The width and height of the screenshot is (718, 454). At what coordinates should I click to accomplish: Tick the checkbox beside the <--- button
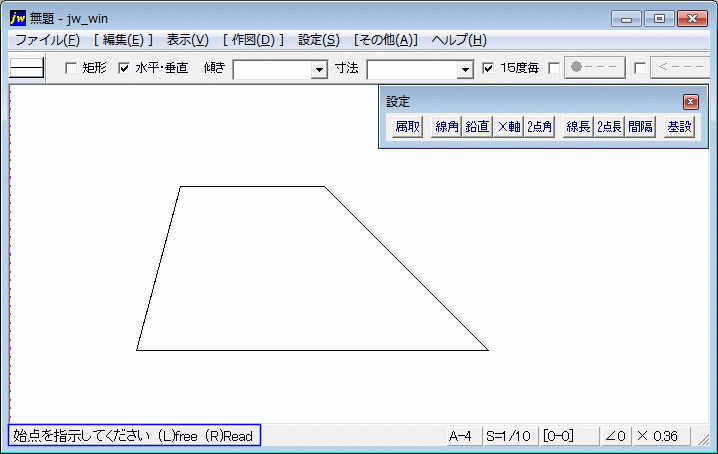point(640,68)
